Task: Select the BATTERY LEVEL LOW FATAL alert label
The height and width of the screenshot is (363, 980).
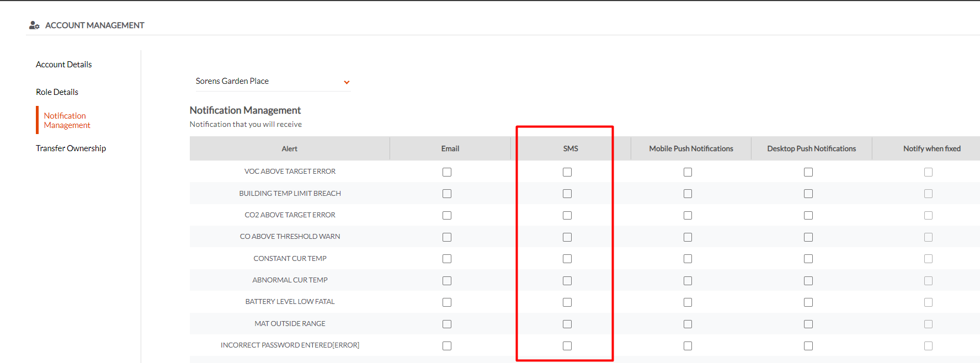Action: [290, 302]
